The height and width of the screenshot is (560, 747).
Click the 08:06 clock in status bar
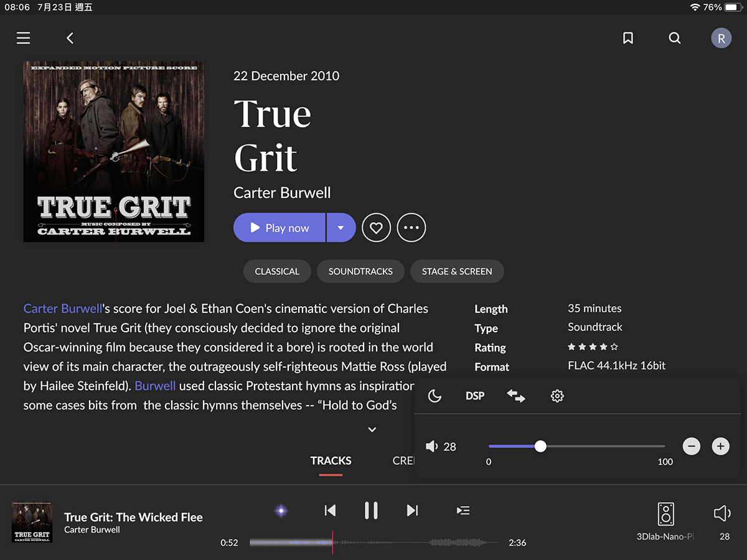(x=17, y=7)
